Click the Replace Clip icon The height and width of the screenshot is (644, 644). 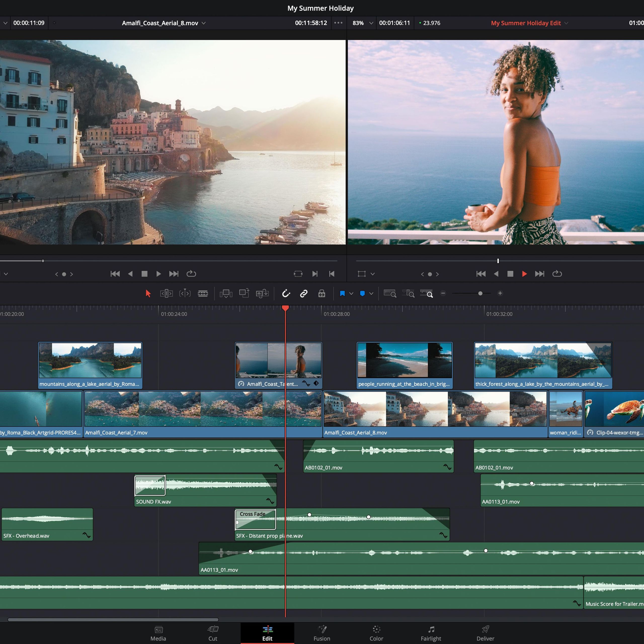pos(262,293)
